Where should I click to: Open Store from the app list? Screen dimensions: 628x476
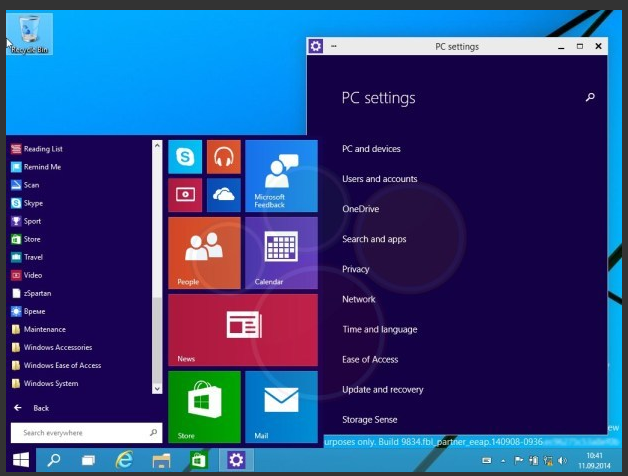click(x=26, y=239)
